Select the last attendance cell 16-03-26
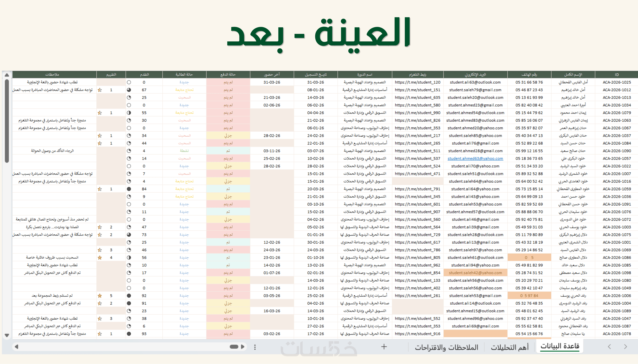This screenshot has width=638, height=364. point(272,311)
